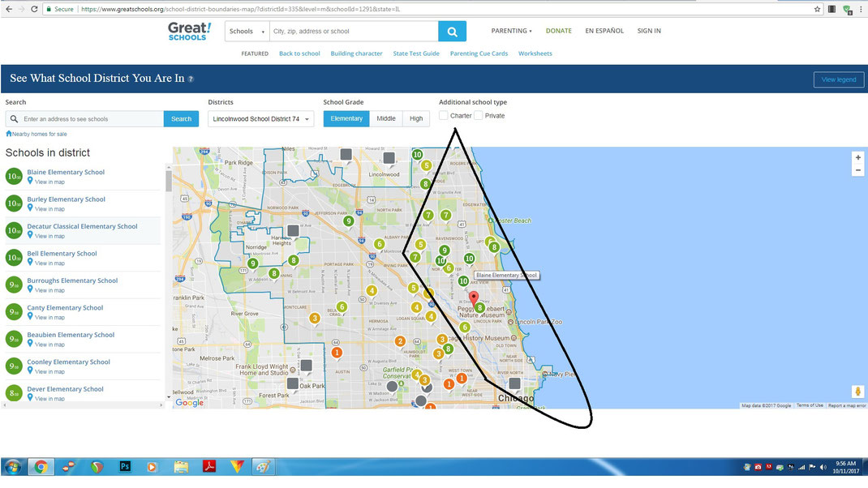Open the help question mark beside the title
Screen dimensions: 868x488
point(191,79)
